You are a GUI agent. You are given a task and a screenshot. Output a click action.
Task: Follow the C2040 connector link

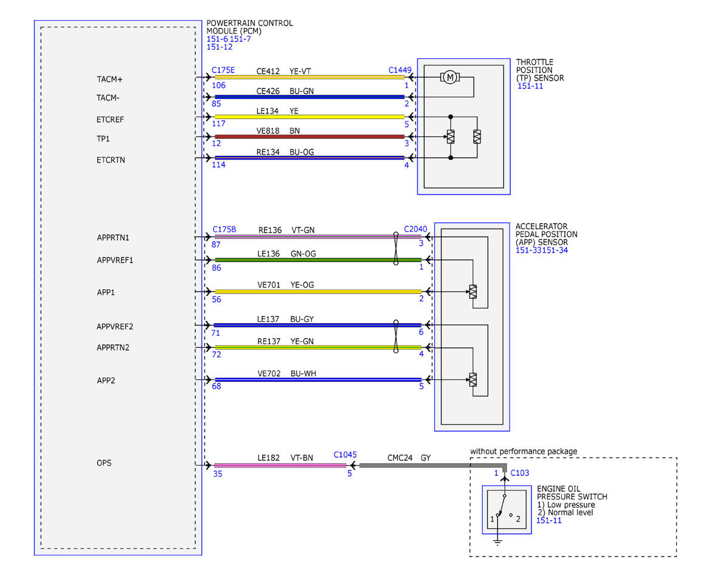pyautogui.click(x=416, y=230)
